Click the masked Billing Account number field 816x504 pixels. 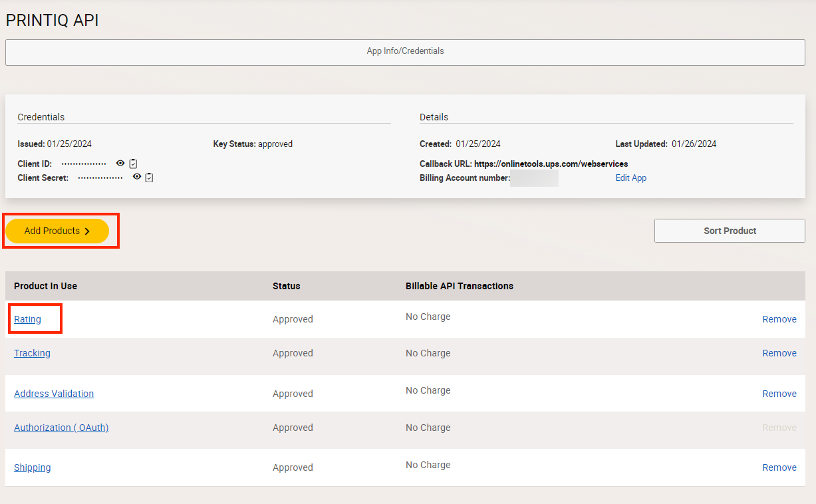point(534,178)
